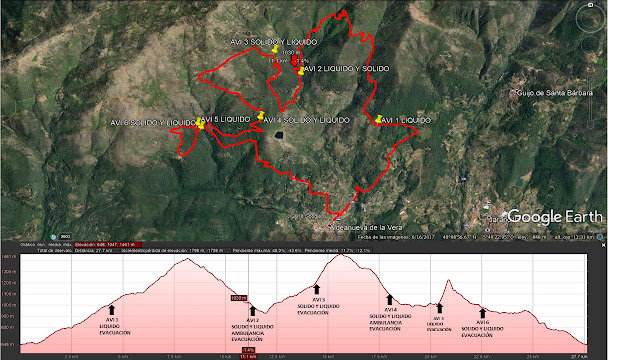Viewport: 640px width, 360px height.
Task: Click the 2003 historical imagery year
Action: point(65,236)
